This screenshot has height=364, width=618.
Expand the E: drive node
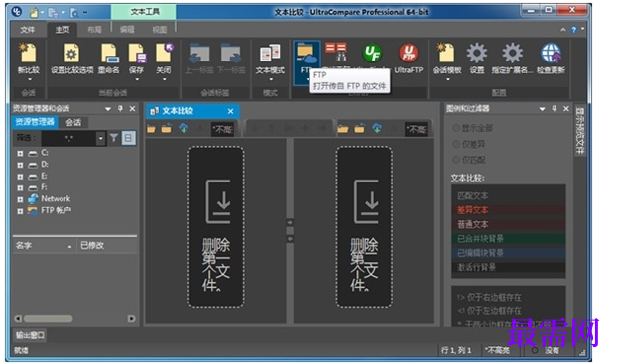20,177
